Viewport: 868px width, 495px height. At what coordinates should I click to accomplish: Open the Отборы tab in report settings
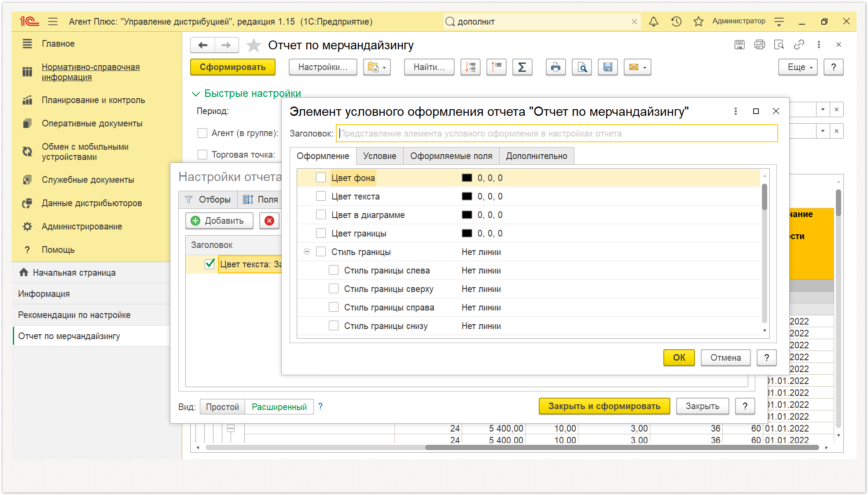tap(208, 199)
